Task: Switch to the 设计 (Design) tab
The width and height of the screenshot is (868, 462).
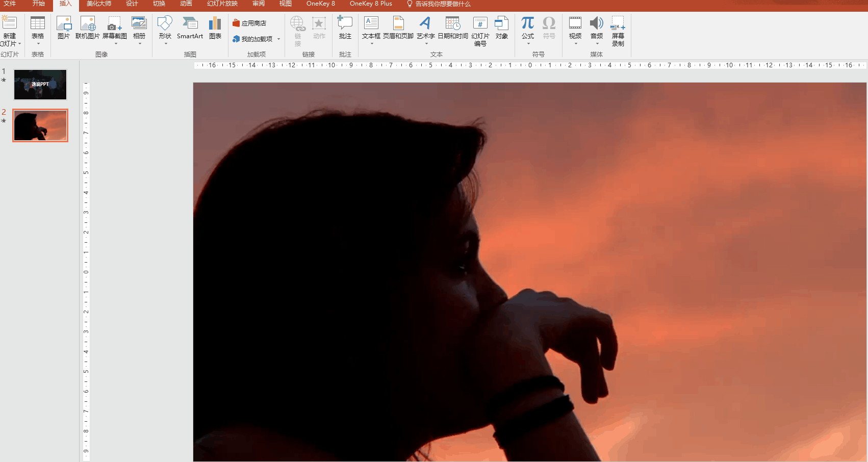Action: pyautogui.click(x=132, y=4)
